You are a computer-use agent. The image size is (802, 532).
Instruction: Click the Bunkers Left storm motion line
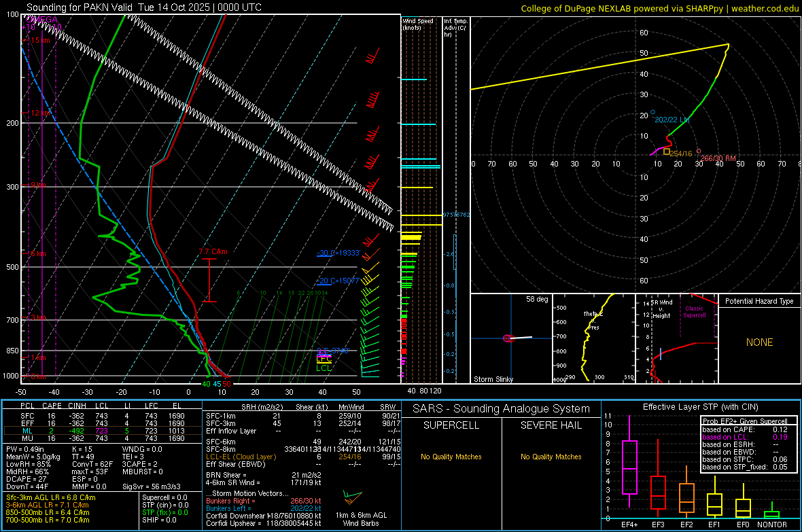(264, 508)
